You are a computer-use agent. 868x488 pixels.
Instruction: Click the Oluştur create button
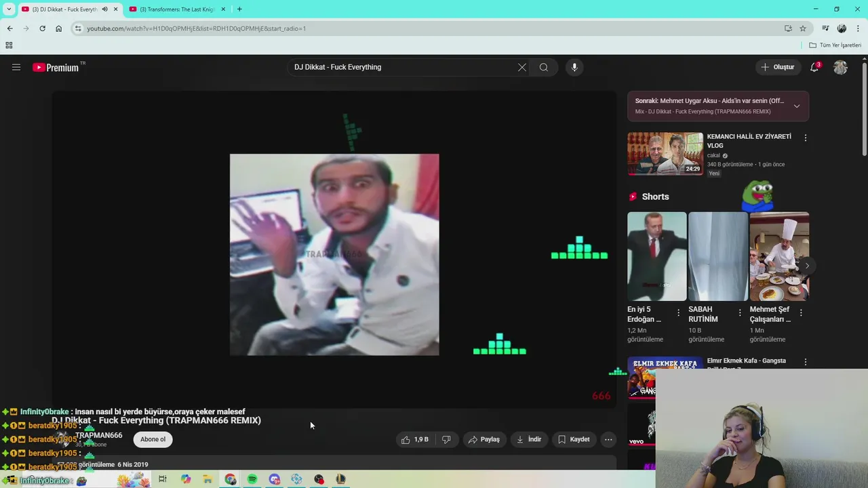777,67
